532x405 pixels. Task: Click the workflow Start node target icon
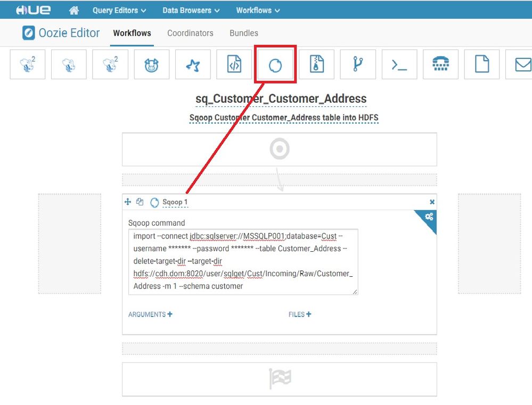point(280,148)
